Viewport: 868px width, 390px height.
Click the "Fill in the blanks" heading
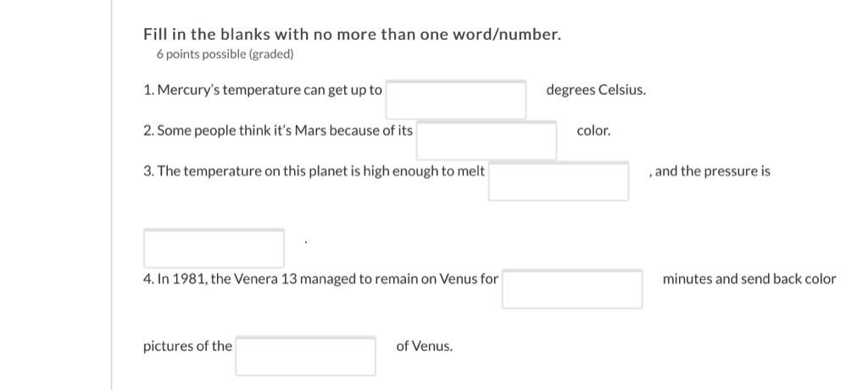[x=352, y=35]
